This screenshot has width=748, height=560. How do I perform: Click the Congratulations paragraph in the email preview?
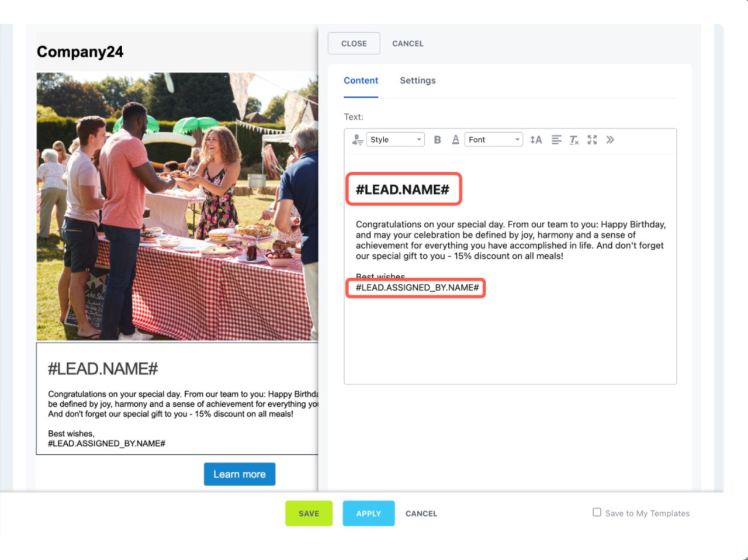point(183,404)
